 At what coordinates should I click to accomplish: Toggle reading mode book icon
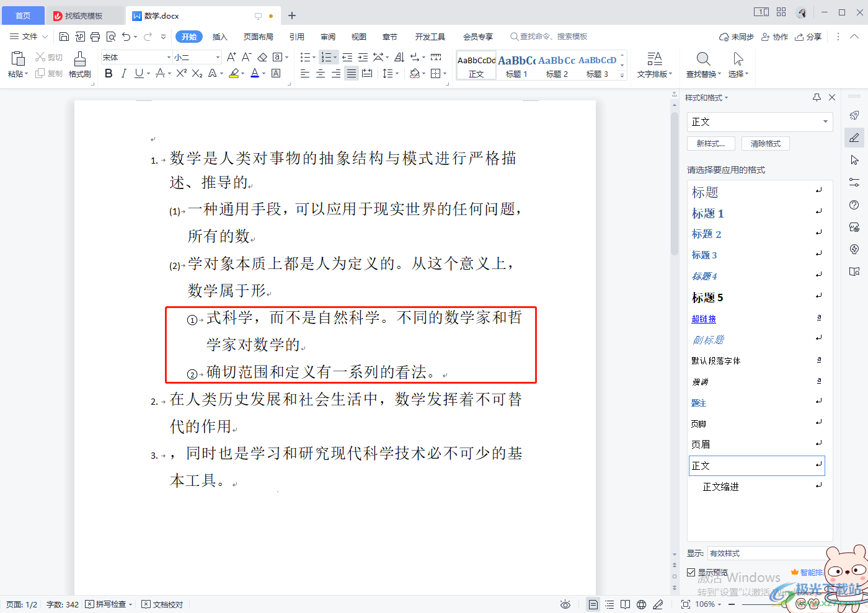click(x=626, y=604)
